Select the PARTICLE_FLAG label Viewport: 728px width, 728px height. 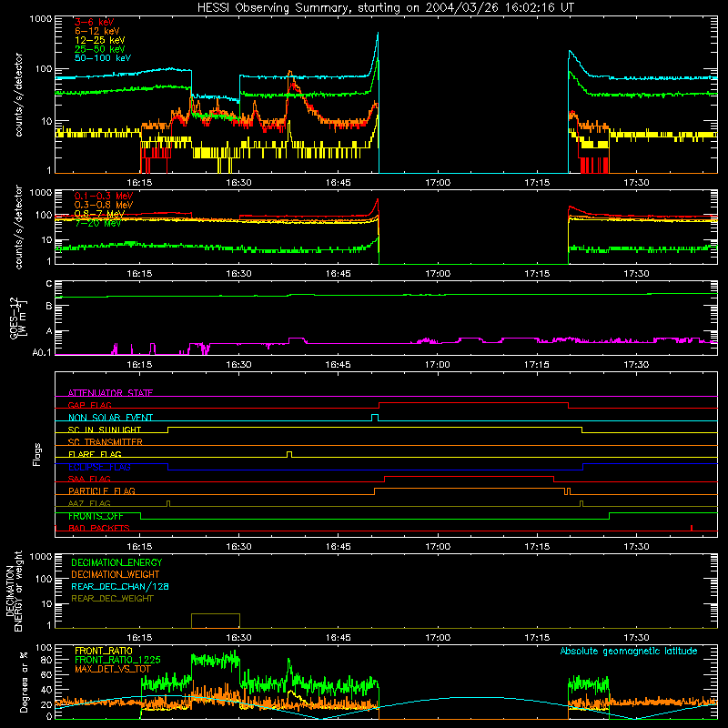point(102,490)
